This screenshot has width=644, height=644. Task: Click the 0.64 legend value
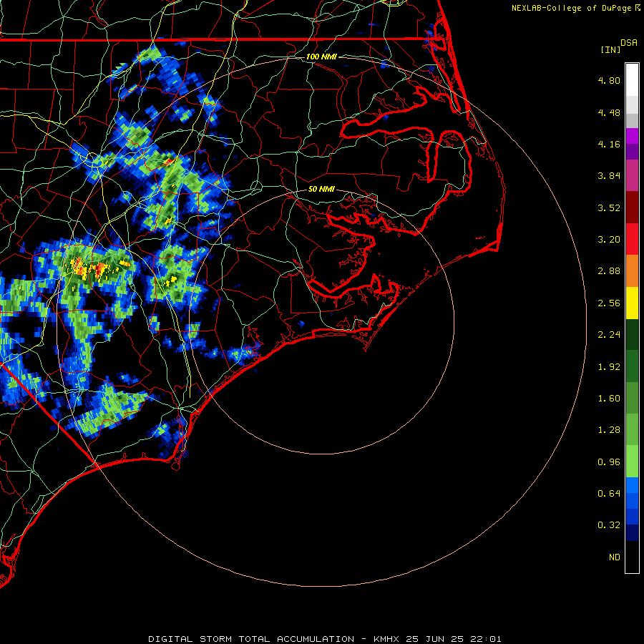pyautogui.click(x=609, y=493)
